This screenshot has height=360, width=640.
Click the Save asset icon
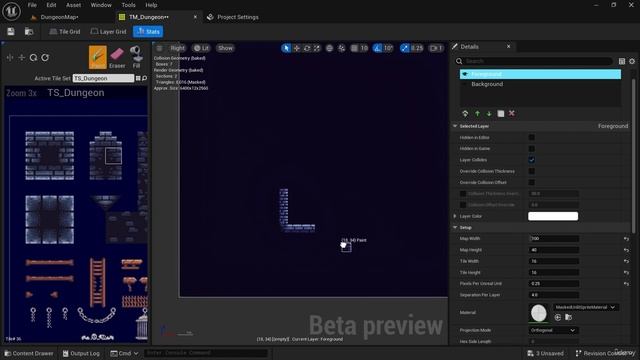click(11, 31)
